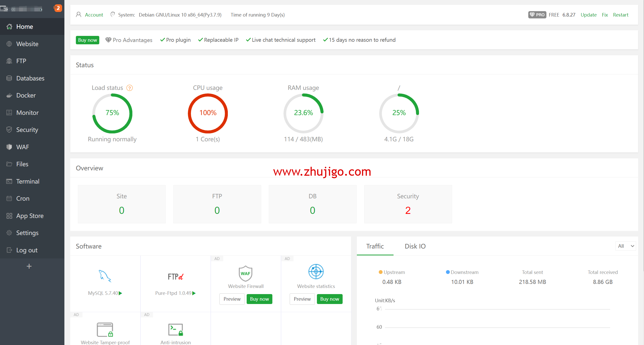Click the WAF shield icon in sidebar

(x=9, y=147)
